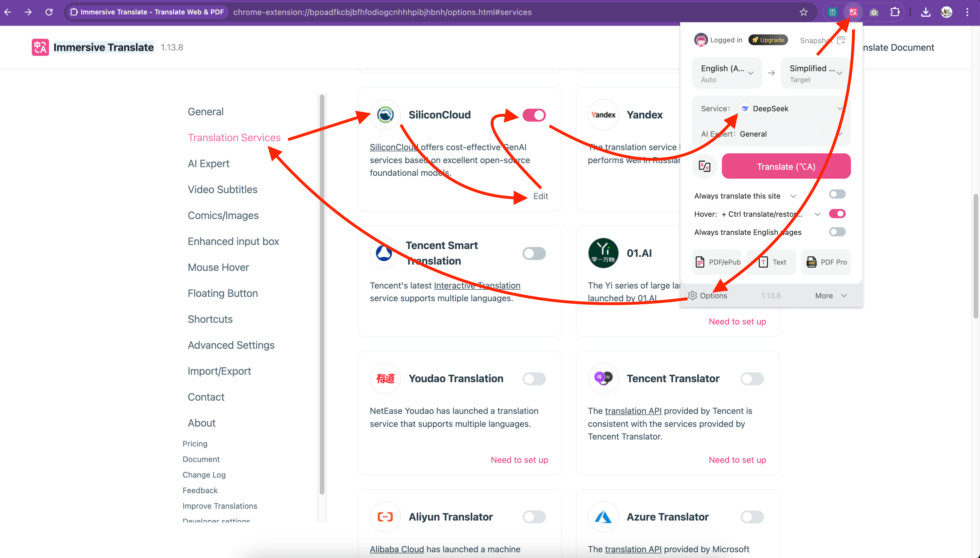This screenshot has width=980, height=558.
Task: Click the 01.AI service logo
Action: coord(603,253)
